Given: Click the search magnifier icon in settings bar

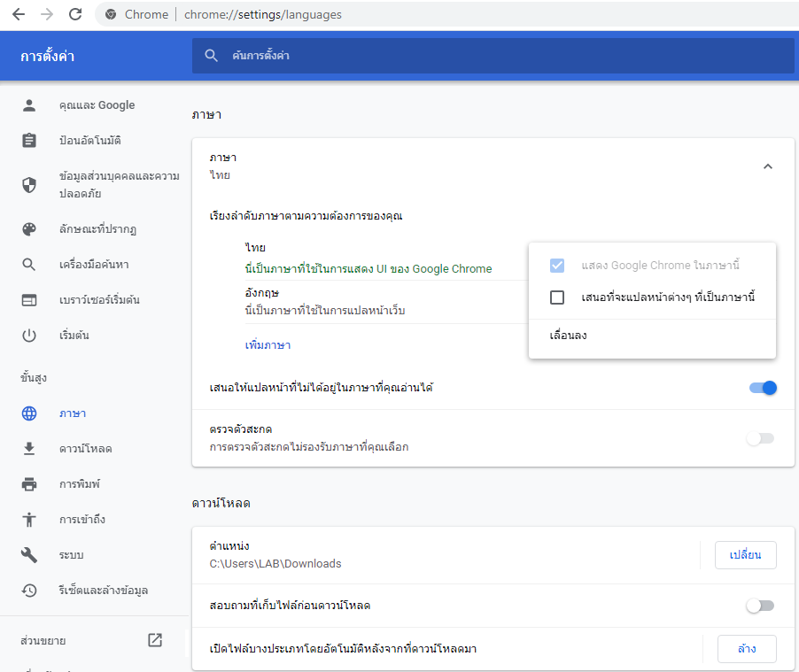Looking at the screenshot, I should 211,56.
